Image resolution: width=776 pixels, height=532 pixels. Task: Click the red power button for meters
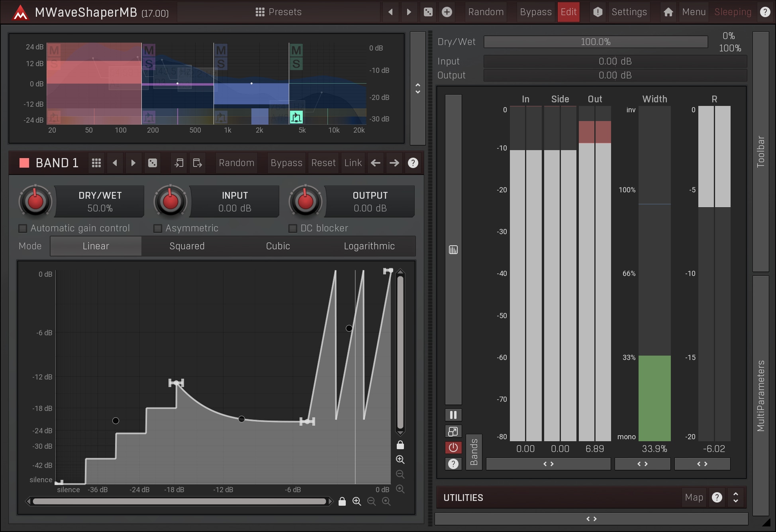coord(453,448)
